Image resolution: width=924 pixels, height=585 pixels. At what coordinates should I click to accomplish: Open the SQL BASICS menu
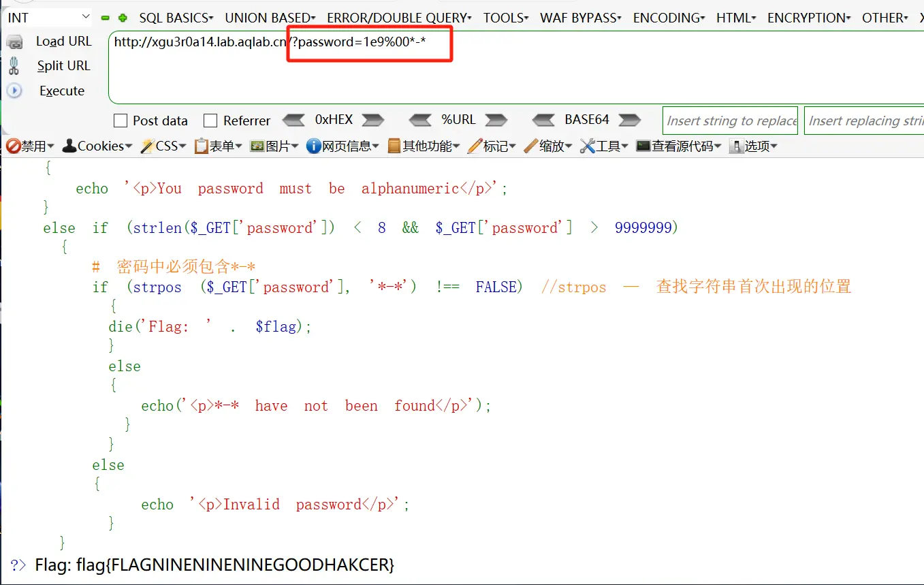tap(176, 18)
